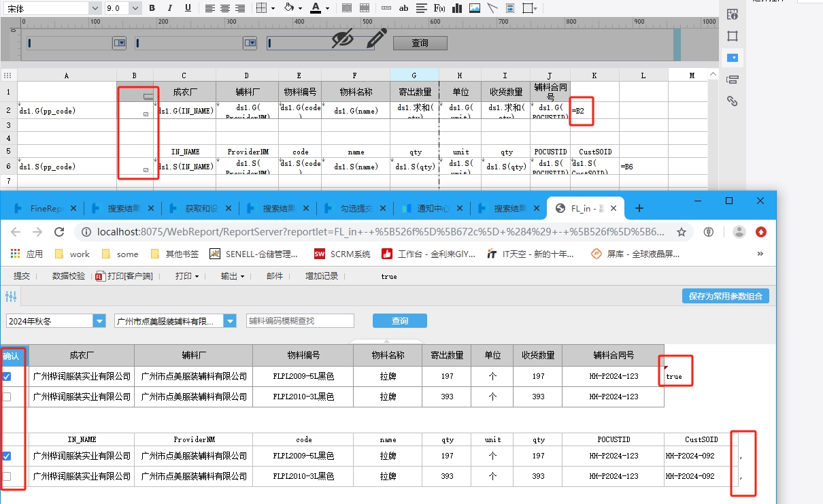
Task: Open the font size dropdown showing 9.0
Action: [135, 8]
